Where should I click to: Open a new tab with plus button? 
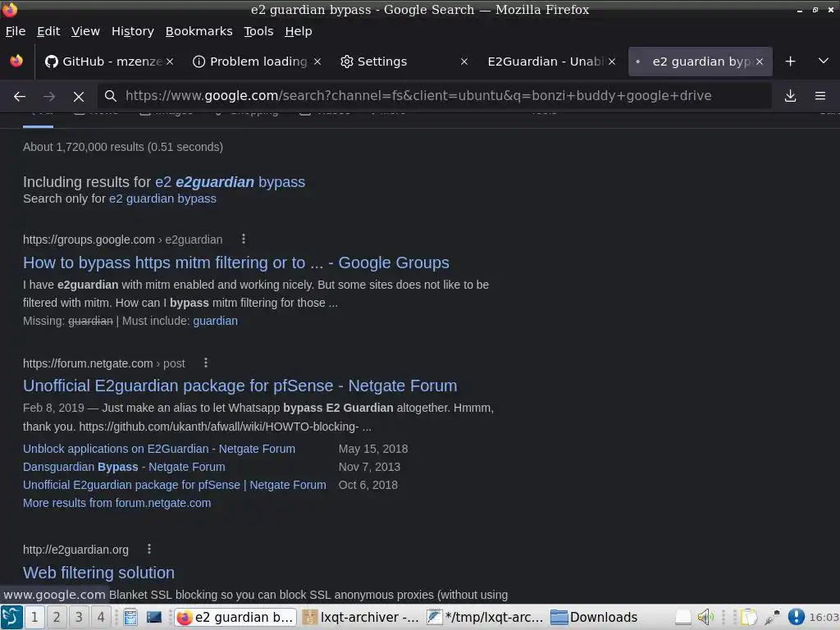(790, 62)
